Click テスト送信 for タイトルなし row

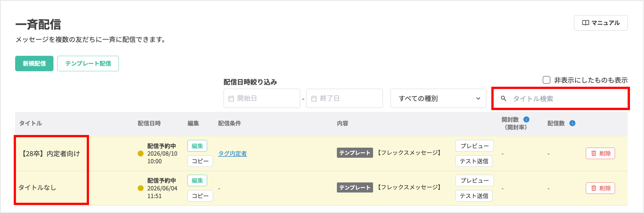[x=474, y=196]
